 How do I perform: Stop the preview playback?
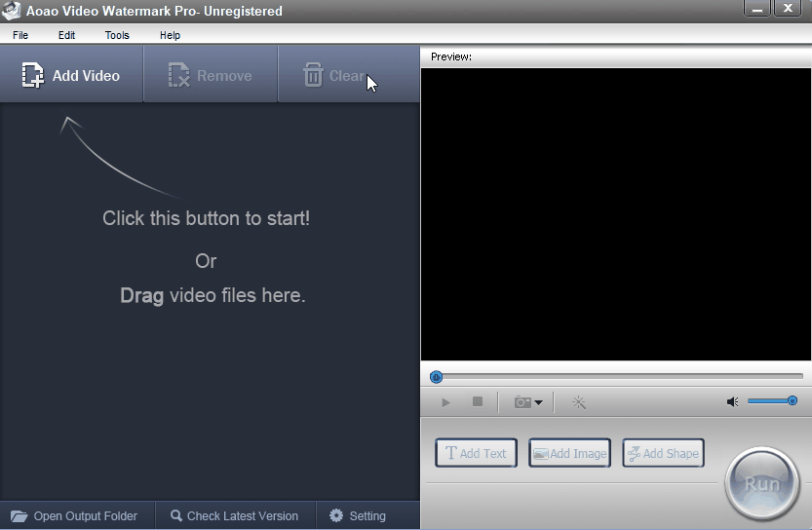coord(478,401)
